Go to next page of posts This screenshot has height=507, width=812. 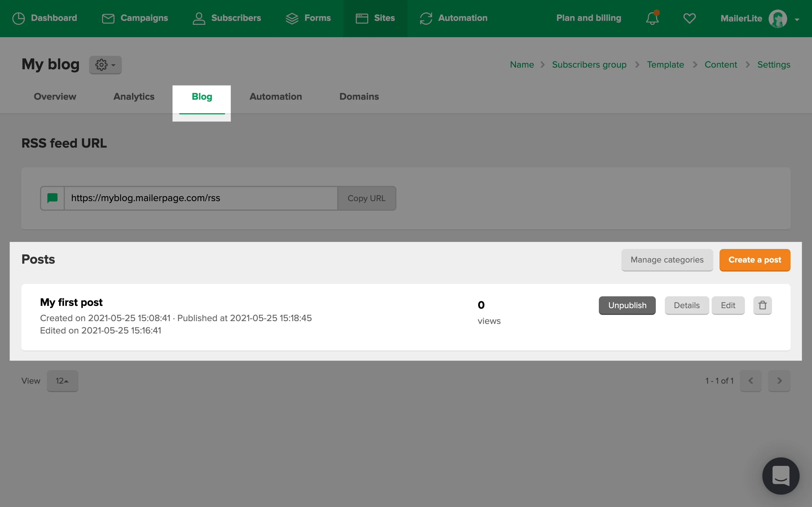click(779, 381)
